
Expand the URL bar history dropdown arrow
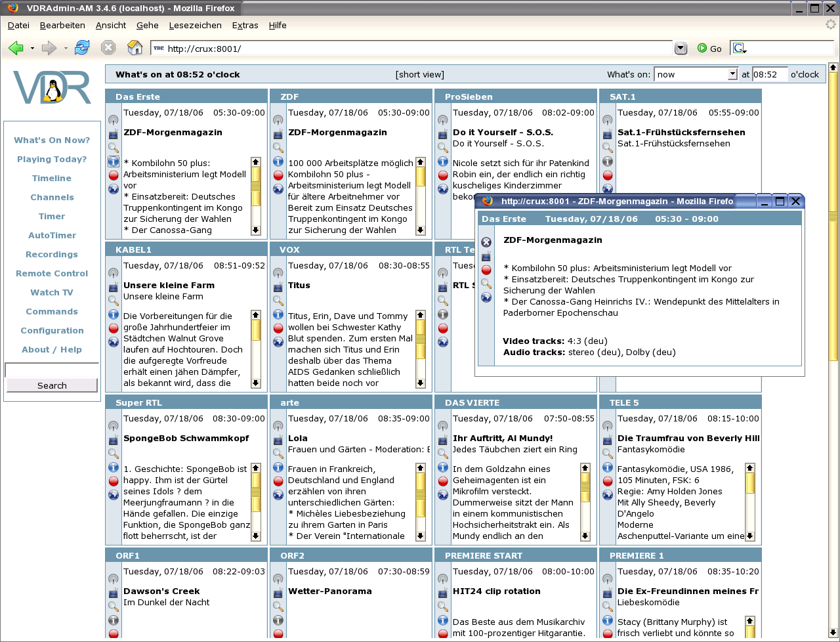[681, 48]
